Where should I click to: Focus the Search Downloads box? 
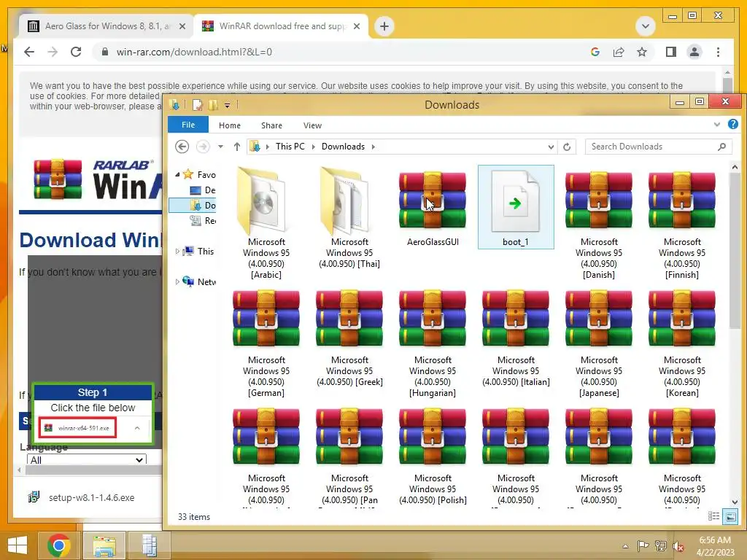(x=658, y=147)
